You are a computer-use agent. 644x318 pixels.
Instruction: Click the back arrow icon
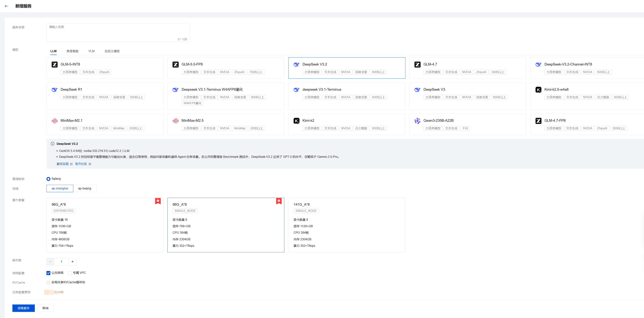click(6, 6)
